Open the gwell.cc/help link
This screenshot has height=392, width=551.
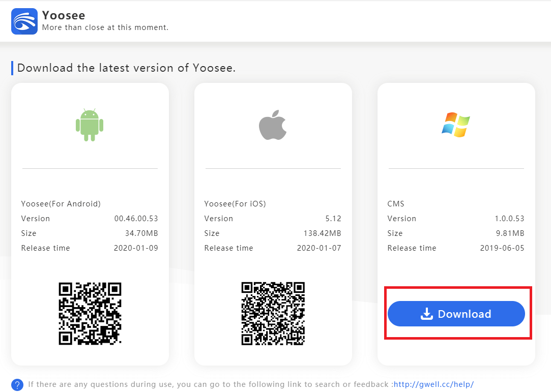(433, 384)
